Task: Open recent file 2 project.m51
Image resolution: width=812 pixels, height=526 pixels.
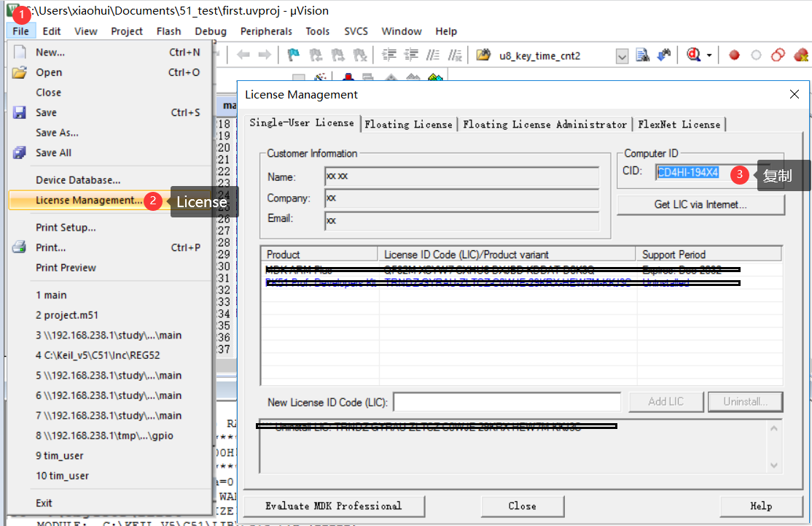Action: point(110,315)
